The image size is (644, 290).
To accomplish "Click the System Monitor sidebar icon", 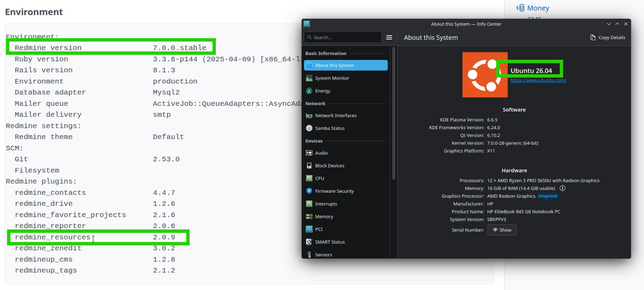I will point(309,78).
